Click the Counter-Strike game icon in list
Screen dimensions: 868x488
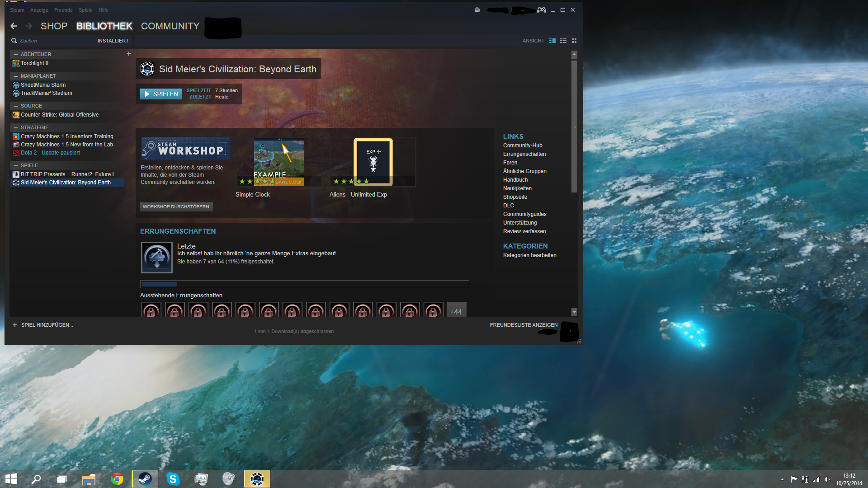coord(16,115)
